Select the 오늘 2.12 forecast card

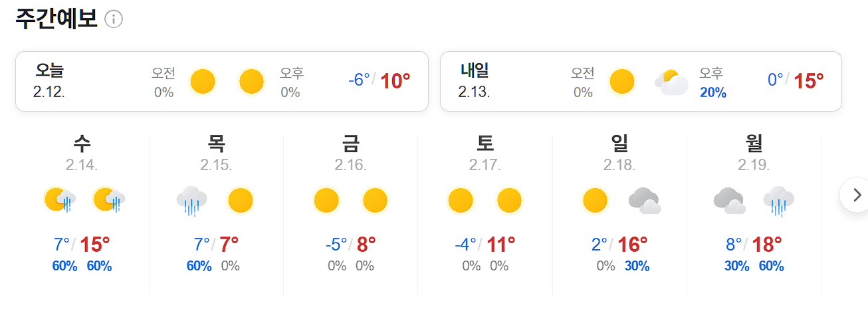(221, 81)
